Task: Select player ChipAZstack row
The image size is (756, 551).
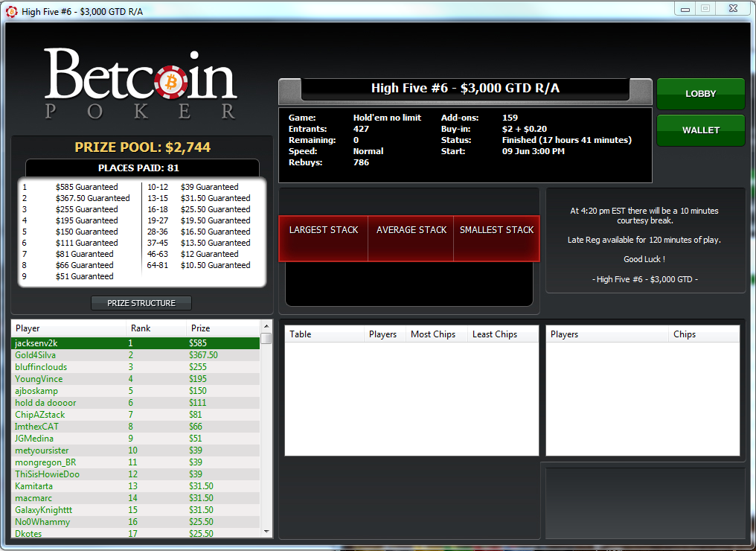Action: (135, 415)
